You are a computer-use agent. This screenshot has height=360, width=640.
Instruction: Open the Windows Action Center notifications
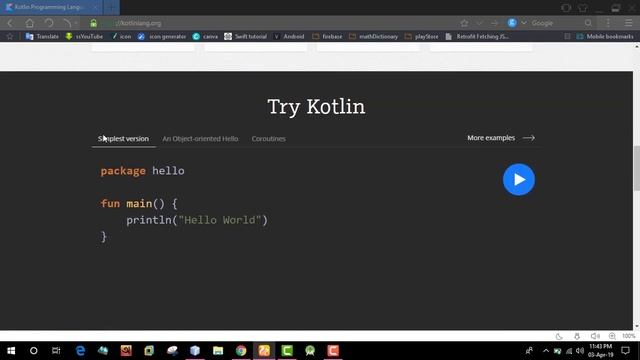click(625, 351)
